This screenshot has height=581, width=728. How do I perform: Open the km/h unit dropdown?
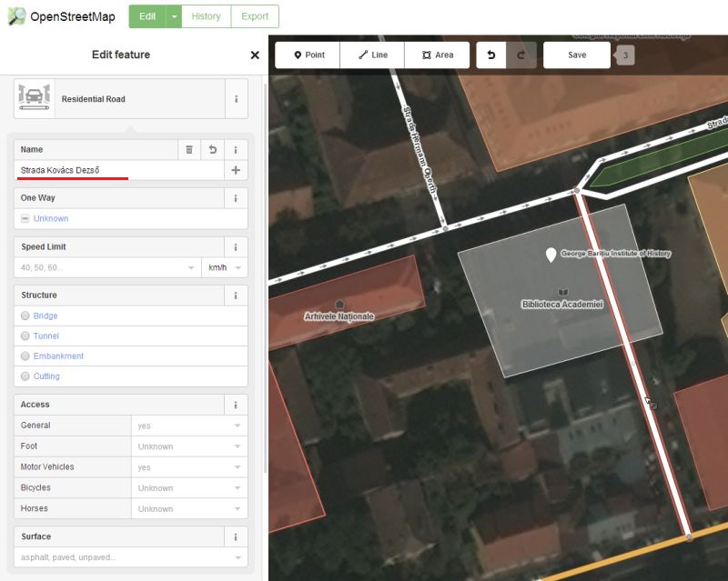[238, 267]
